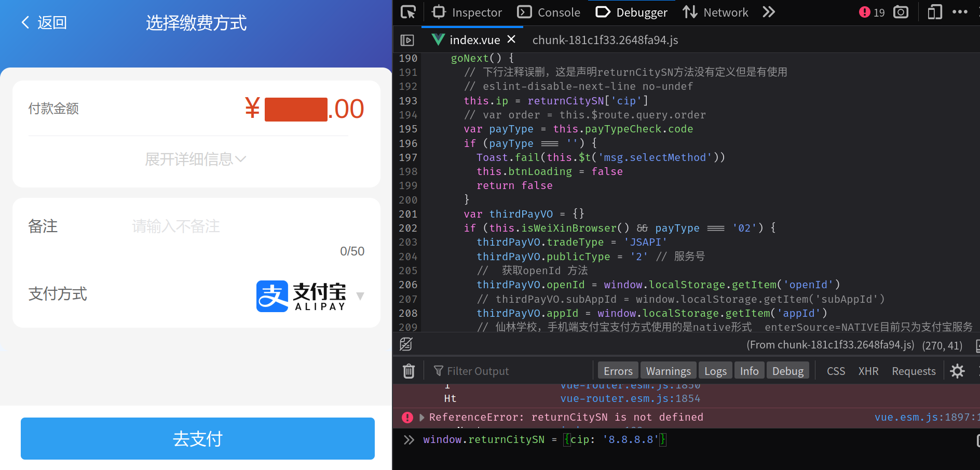Toggle the CSS console filter
The height and width of the screenshot is (470, 980).
[x=836, y=371]
